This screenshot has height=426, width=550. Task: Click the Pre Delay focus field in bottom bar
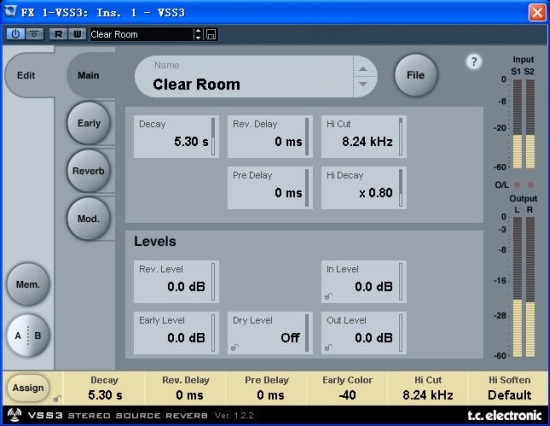click(x=266, y=388)
